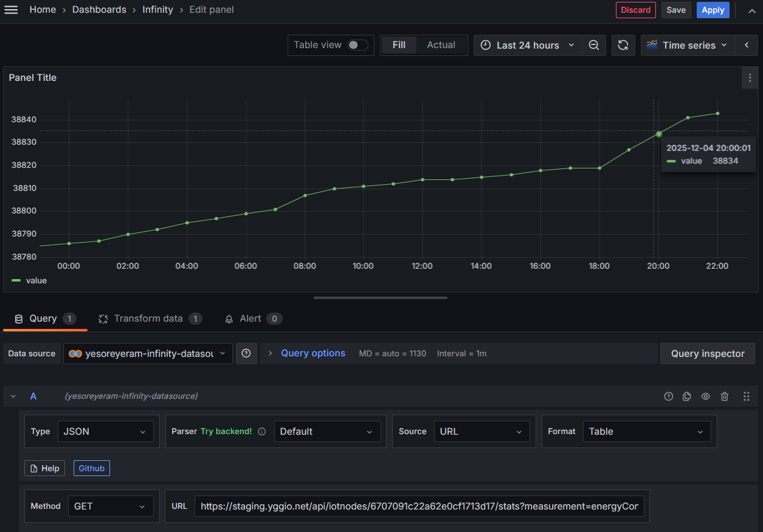
Task: Hide query A using the eye icon
Action: (705, 396)
